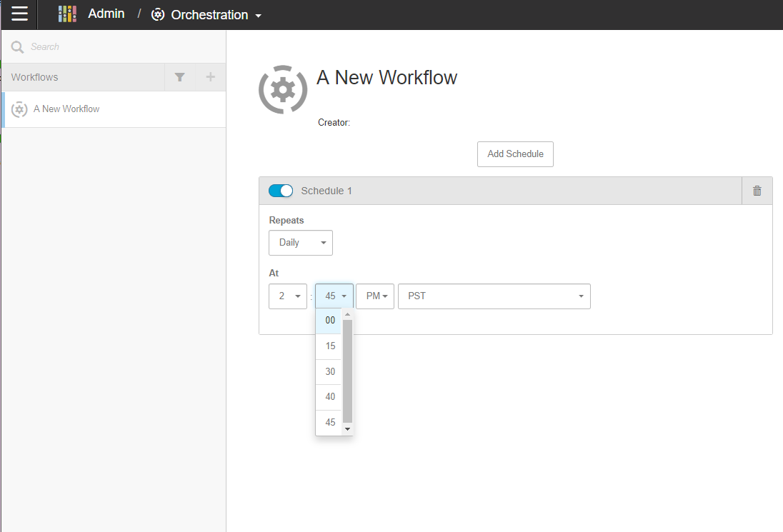Delete Schedule 1 using trash icon
The height and width of the screenshot is (532, 783).
pyautogui.click(x=757, y=191)
